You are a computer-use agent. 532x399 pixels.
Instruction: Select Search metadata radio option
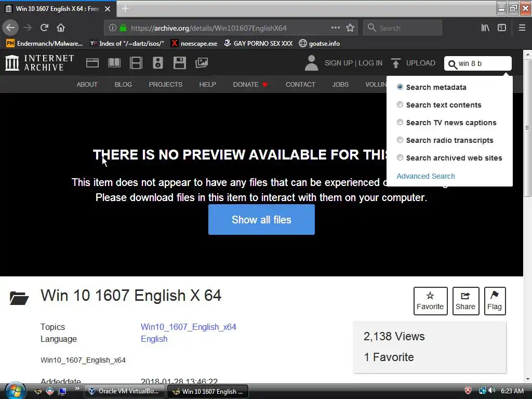[400, 87]
